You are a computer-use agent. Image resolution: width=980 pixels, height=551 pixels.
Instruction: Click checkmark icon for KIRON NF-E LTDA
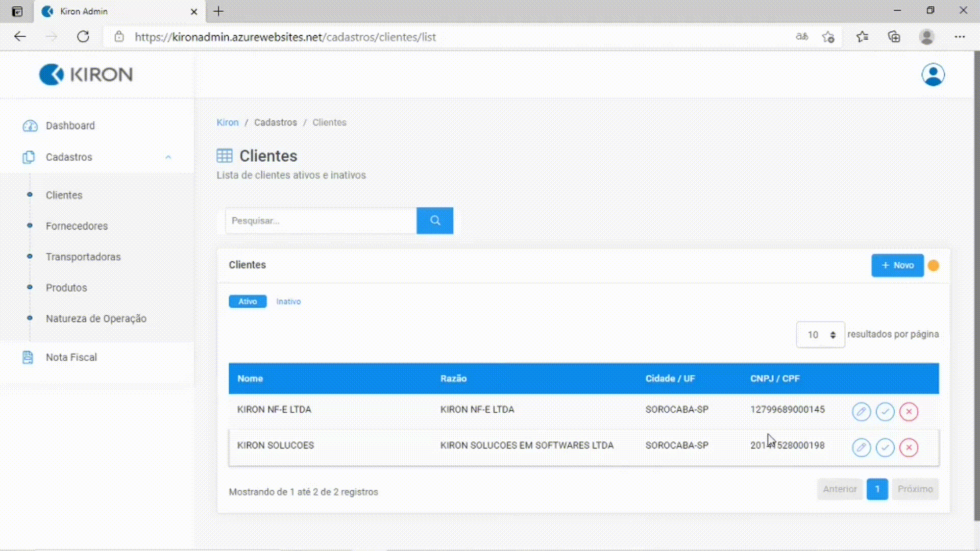[885, 411]
